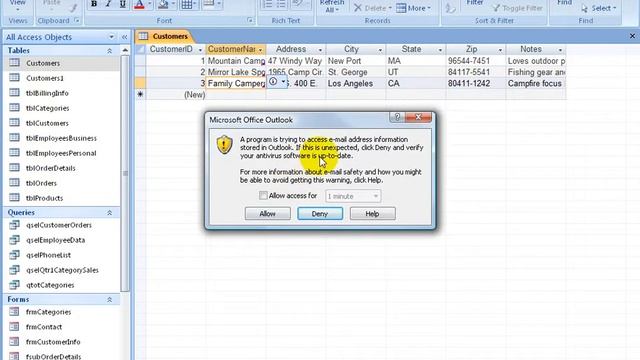640x360 pixels.
Task: Collapse the Forms group
Action: pyautogui.click(x=109, y=300)
